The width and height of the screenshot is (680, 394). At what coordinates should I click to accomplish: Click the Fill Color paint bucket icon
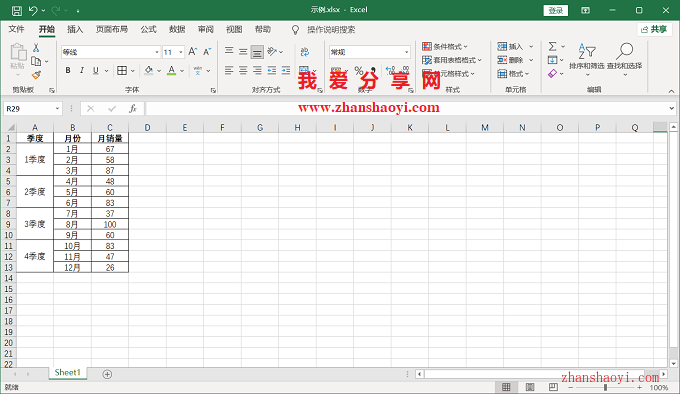pos(149,70)
